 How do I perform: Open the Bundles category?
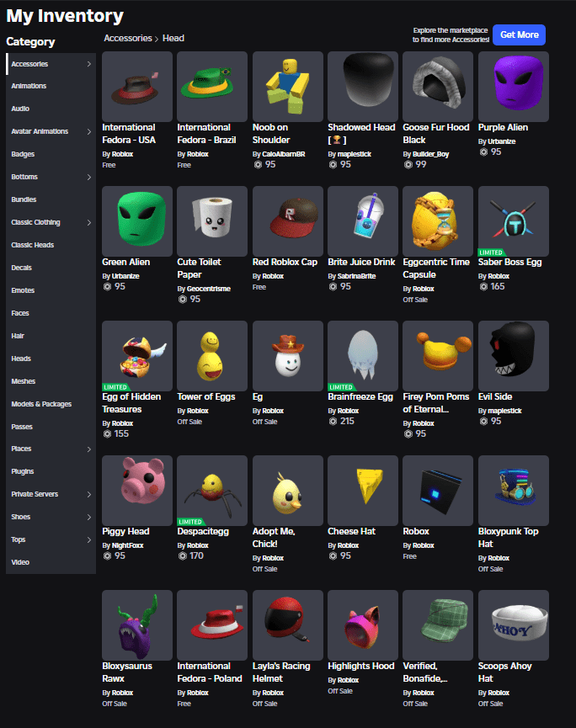click(x=51, y=199)
